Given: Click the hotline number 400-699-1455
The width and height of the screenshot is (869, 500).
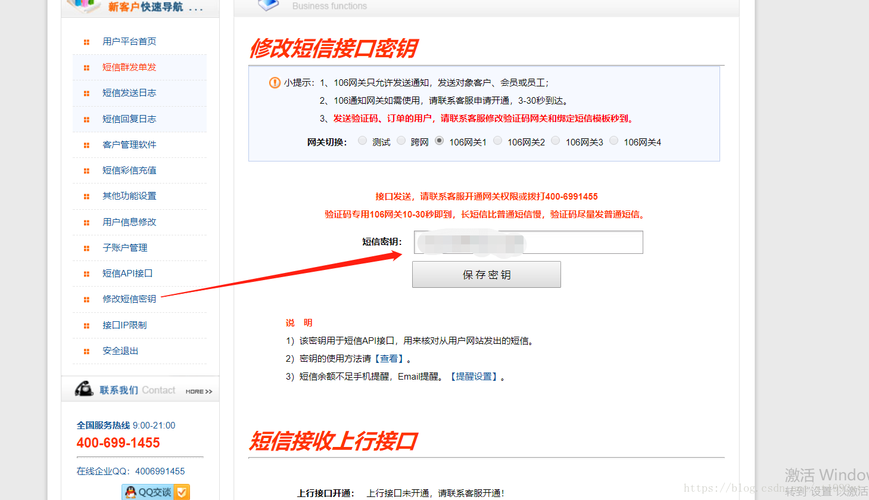Looking at the screenshot, I should tap(118, 443).
